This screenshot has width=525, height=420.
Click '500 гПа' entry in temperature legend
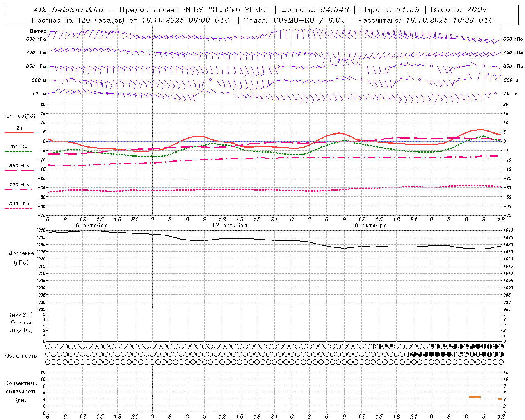point(19,204)
